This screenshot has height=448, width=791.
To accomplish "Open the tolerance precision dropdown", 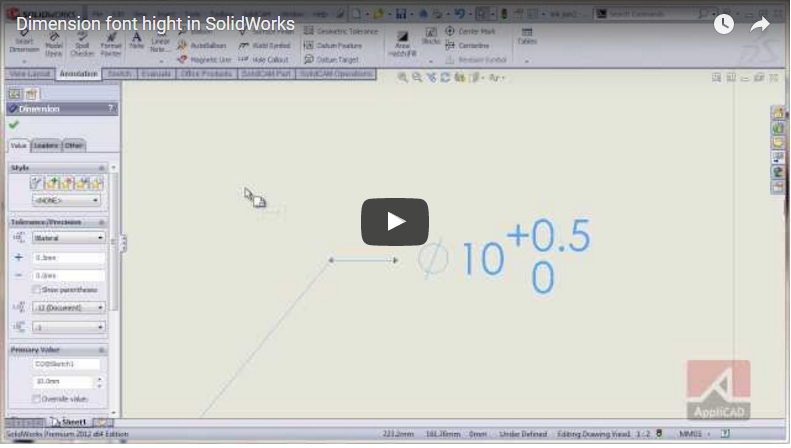I will point(68,327).
